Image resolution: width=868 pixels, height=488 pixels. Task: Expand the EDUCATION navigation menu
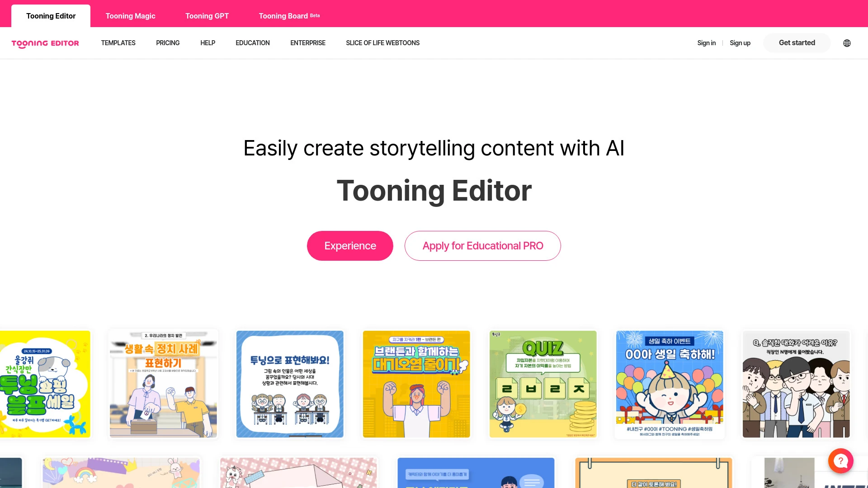[x=252, y=42]
